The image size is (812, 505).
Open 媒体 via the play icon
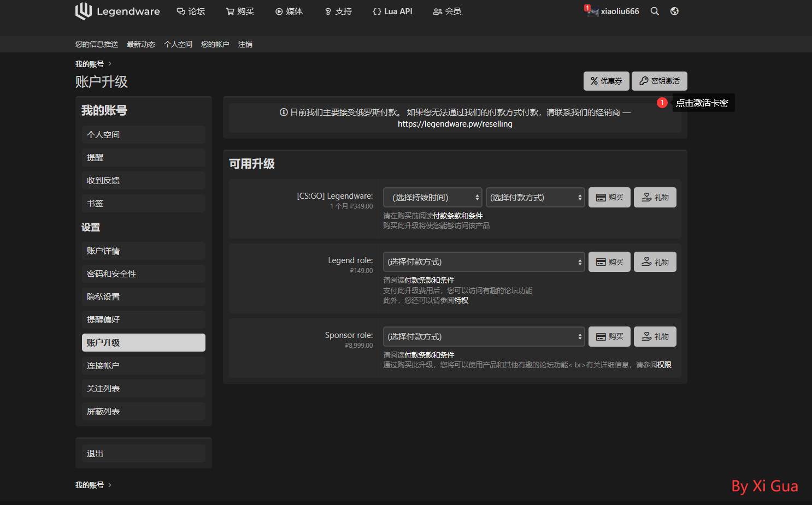click(x=278, y=11)
